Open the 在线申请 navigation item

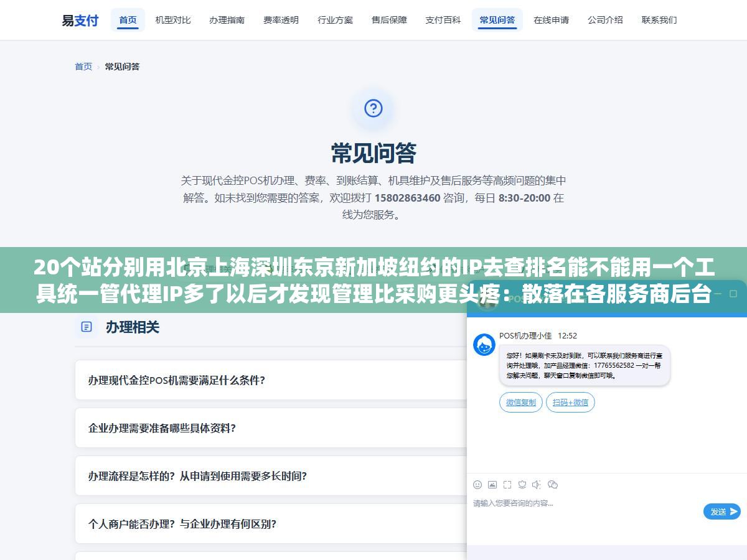[x=552, y=20]
